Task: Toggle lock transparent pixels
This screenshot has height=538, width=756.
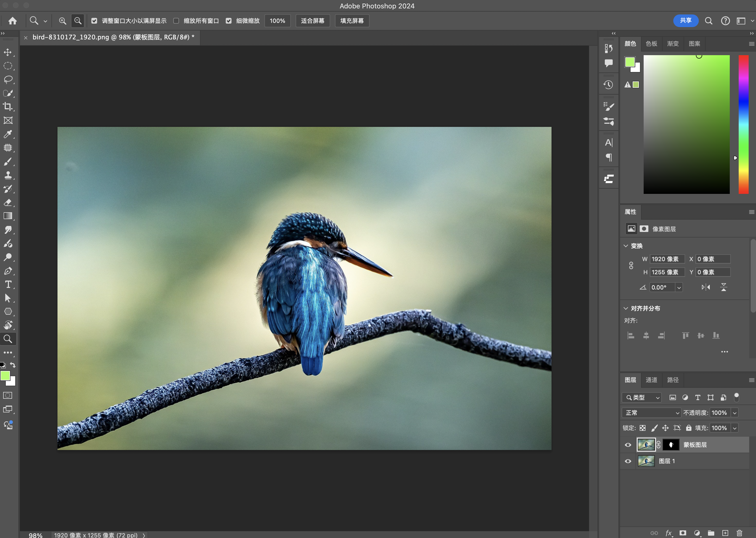Action: coord(642,428)
